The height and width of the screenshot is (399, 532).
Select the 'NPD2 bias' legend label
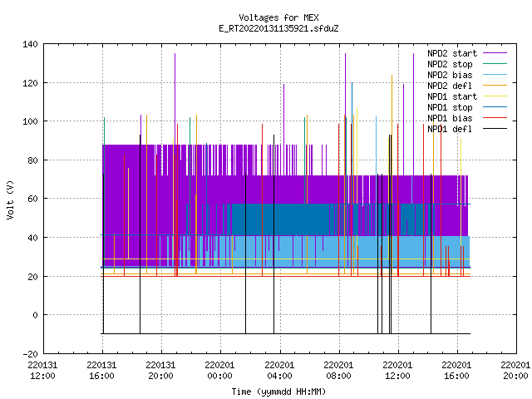coord(450,75)
